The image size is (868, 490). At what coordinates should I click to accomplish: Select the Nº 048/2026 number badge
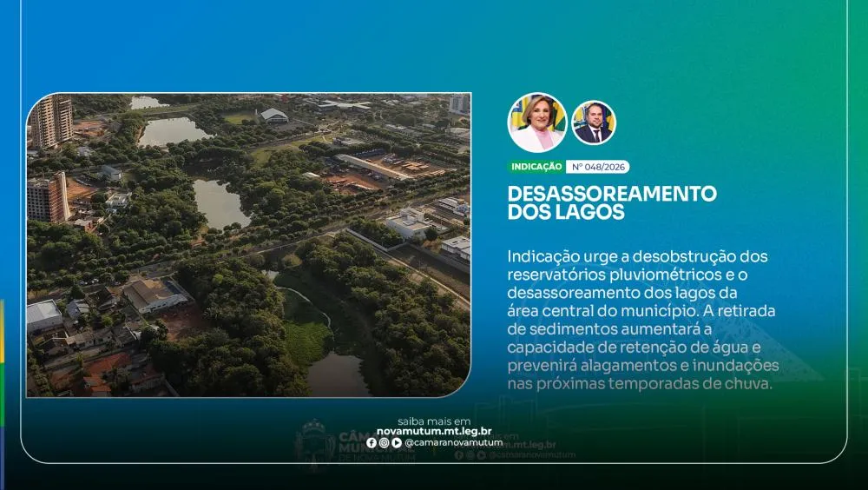(598, 167)
